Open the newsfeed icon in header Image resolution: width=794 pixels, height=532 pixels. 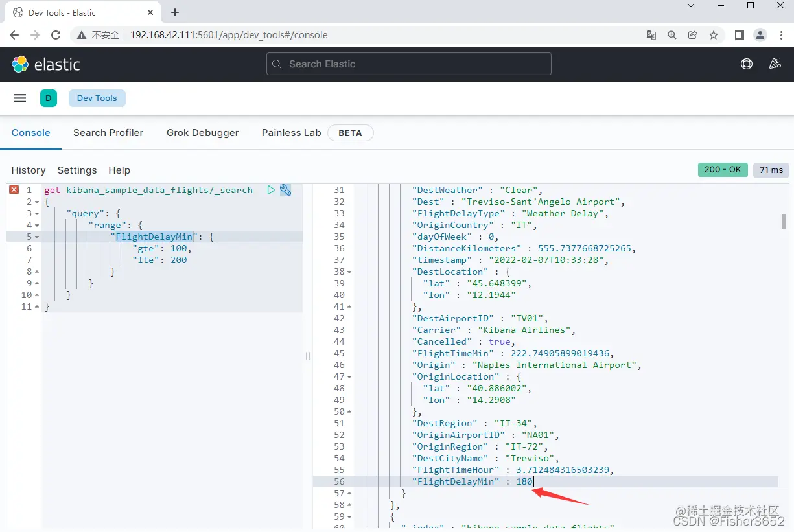point(775,64)
